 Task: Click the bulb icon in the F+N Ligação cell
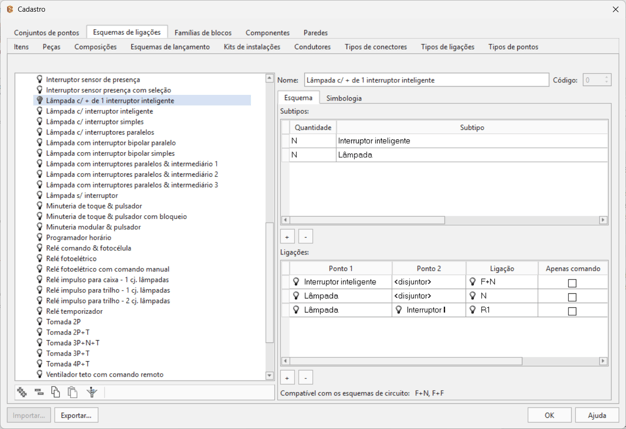click(x=473, y=282)
